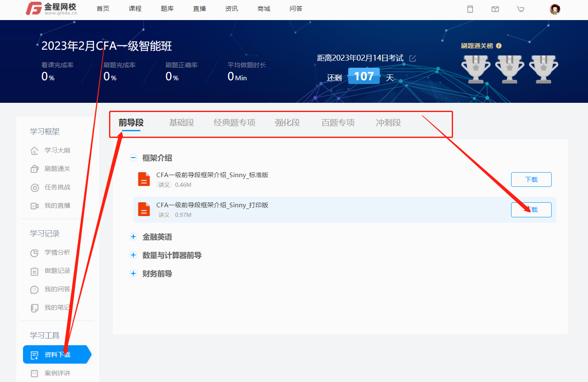The width and height of the screenshot is (588, 382).
Task: Click the icon beside 刷题通关
Action: coord(35,169)
